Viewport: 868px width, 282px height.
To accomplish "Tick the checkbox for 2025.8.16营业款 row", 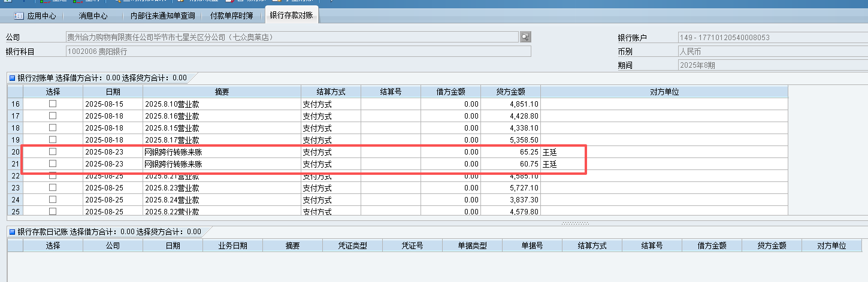I will tap(53, 116).
